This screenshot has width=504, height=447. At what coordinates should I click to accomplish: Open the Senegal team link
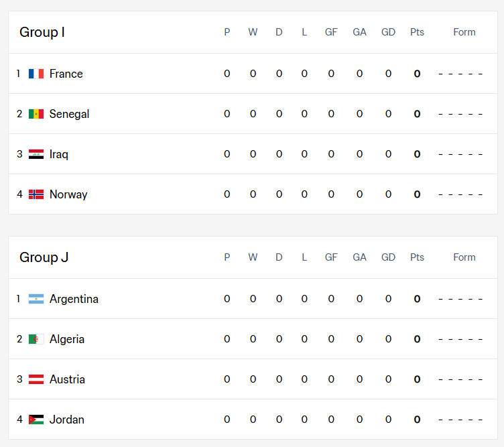(70, 114)
